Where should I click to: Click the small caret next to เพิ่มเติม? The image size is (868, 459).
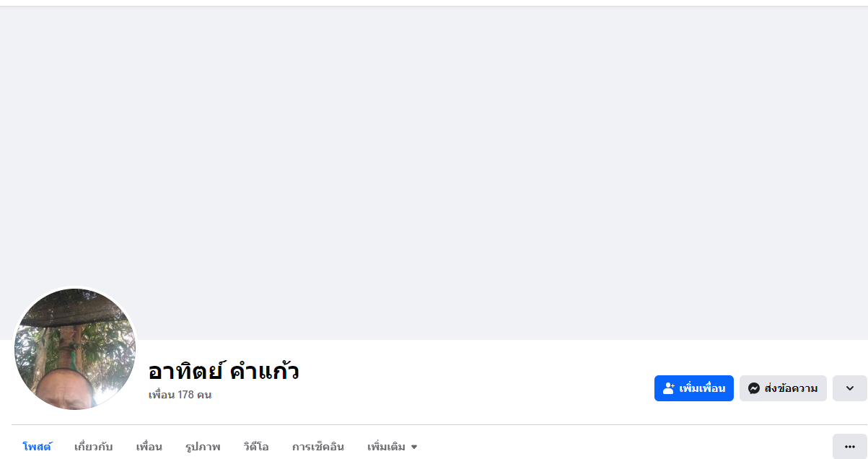[414, 447]
